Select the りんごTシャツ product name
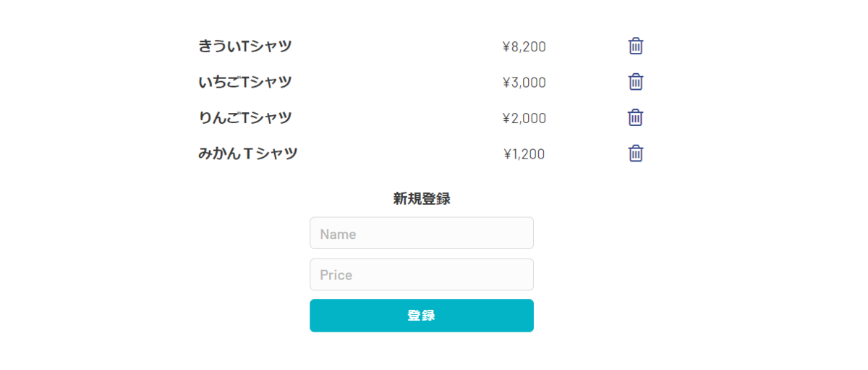The image size is (868, 370). pyautogui.click(x=244, y=117)
